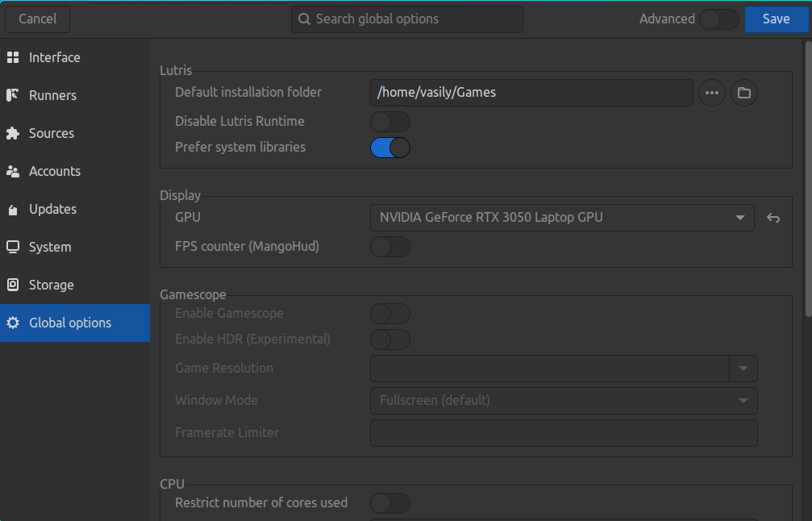The image size is (812, 521).
Task: Click the Storage disk icon
Action: [x=13, y=285]
